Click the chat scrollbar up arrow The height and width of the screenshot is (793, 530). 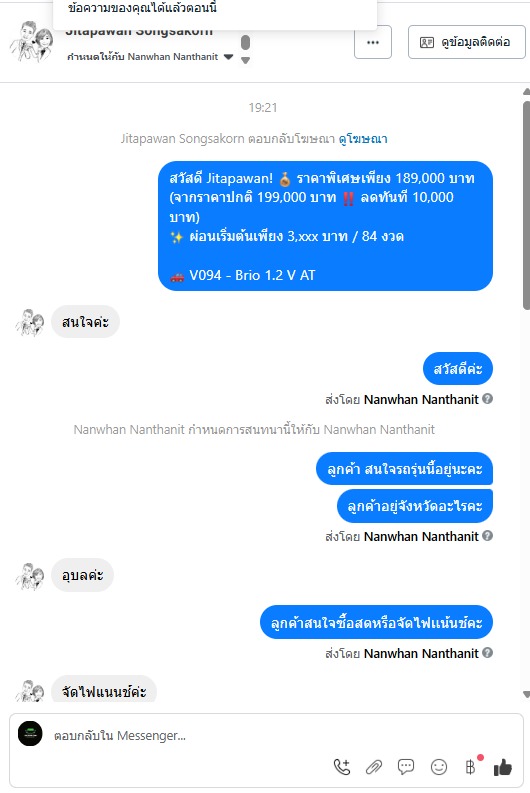pyautogui.click(x=526, y=92)
